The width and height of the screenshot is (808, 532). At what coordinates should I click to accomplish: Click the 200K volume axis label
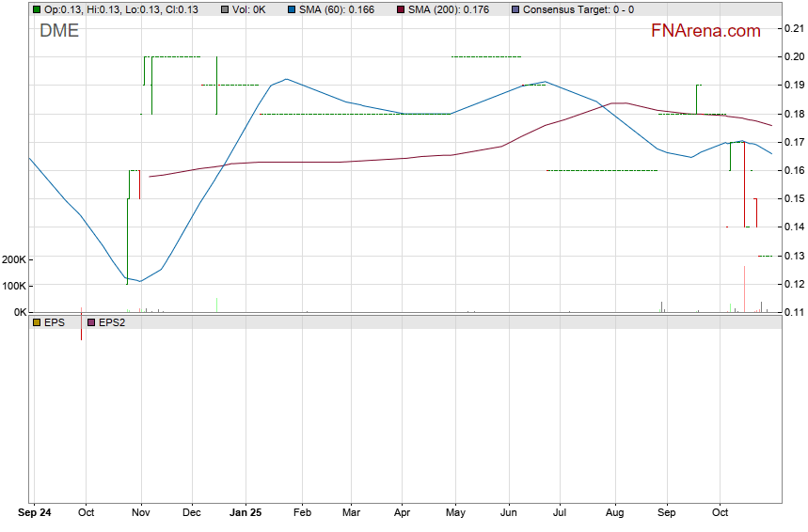(13, 259)
